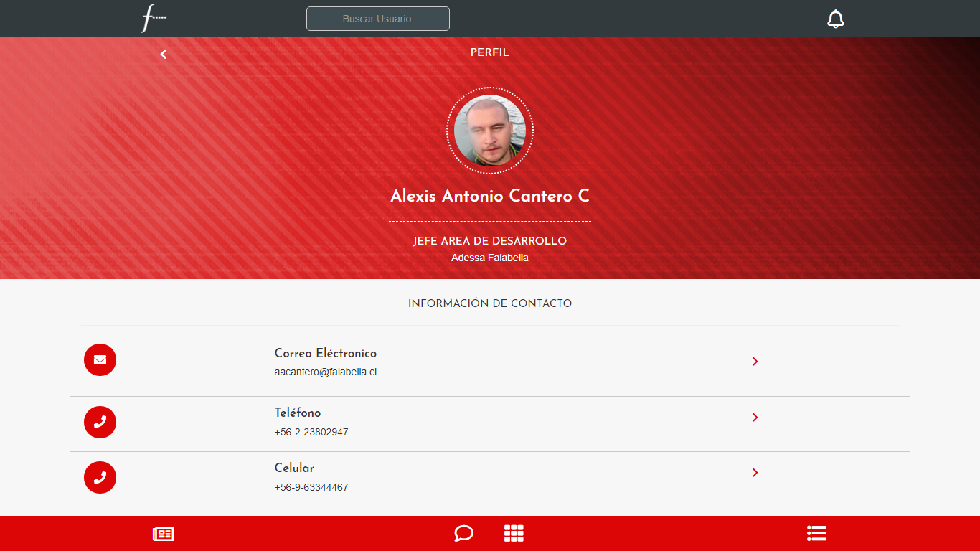Click the mobile number +56-9-63344467
The height and width of the screenshot is (551, 980).
point(311,488)
